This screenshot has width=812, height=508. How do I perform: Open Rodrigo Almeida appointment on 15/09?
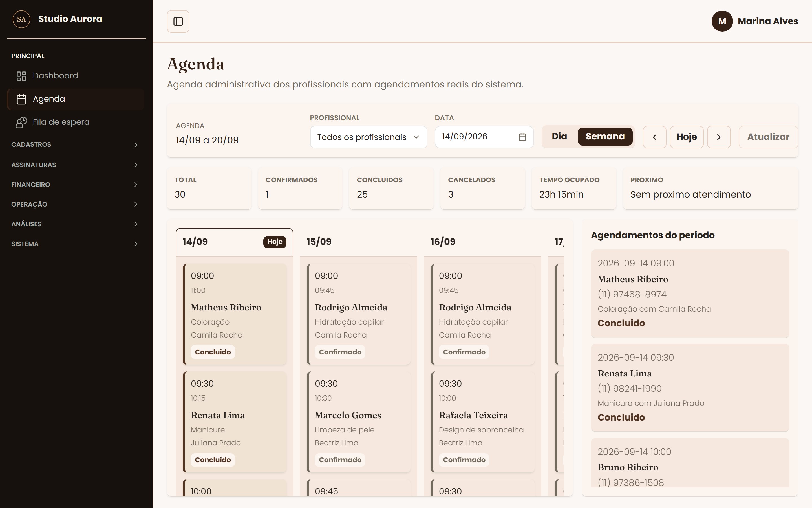359,314
